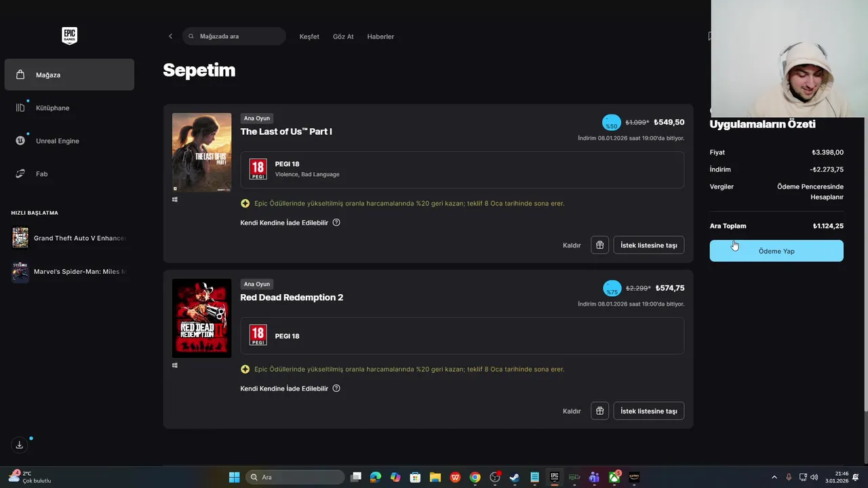Image resolution: width=868 pixels, height=488 pixels.
Task: Open Epic Games Launcher taskbar icon
Action: (x=554, y=477)
